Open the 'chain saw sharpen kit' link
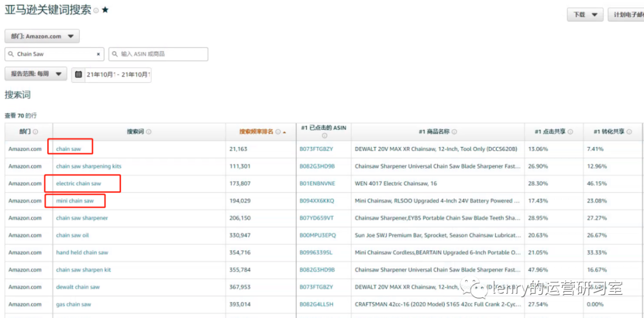The height and width of the screenshot is (318, 644). 83,270
